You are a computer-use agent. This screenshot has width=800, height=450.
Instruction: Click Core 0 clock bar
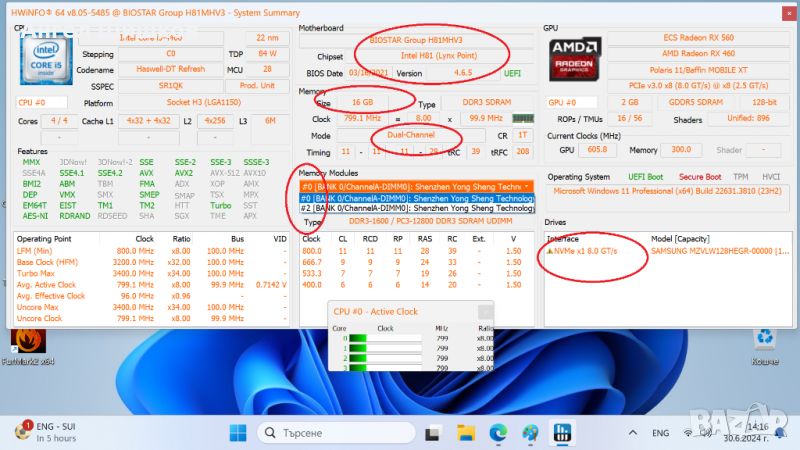pyautogui.click(x=385, y=338)
